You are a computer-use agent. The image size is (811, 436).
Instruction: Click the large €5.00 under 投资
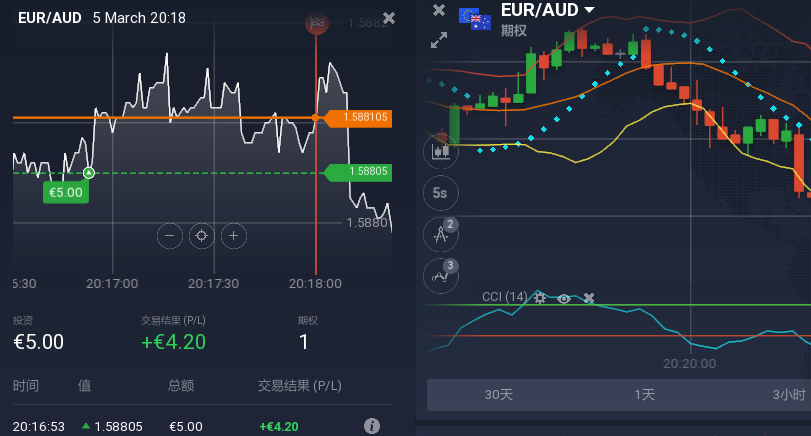39,342
